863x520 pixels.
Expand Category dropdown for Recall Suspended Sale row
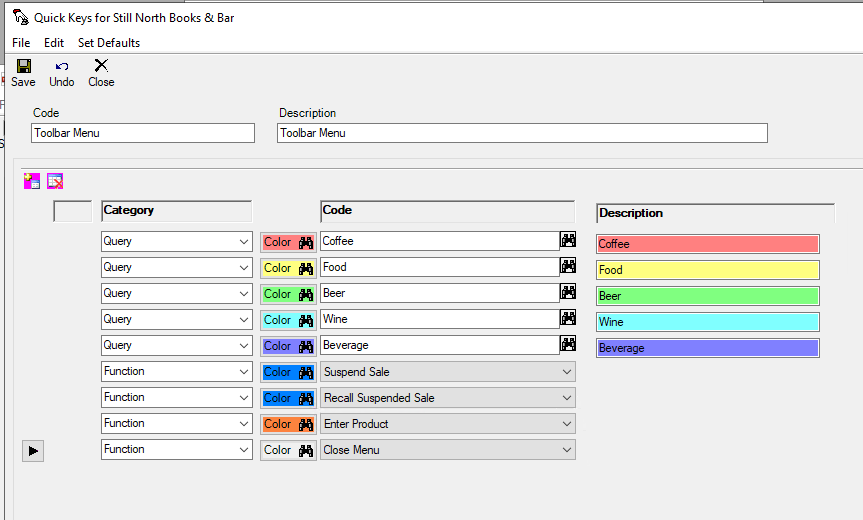pos(244,397)
